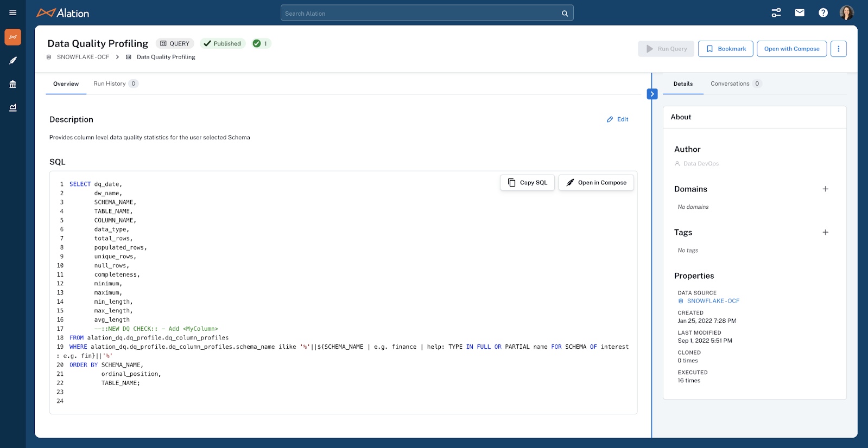Click the Search Alation input field
This screenshot has width=868, height=448.
click(427, 13)
